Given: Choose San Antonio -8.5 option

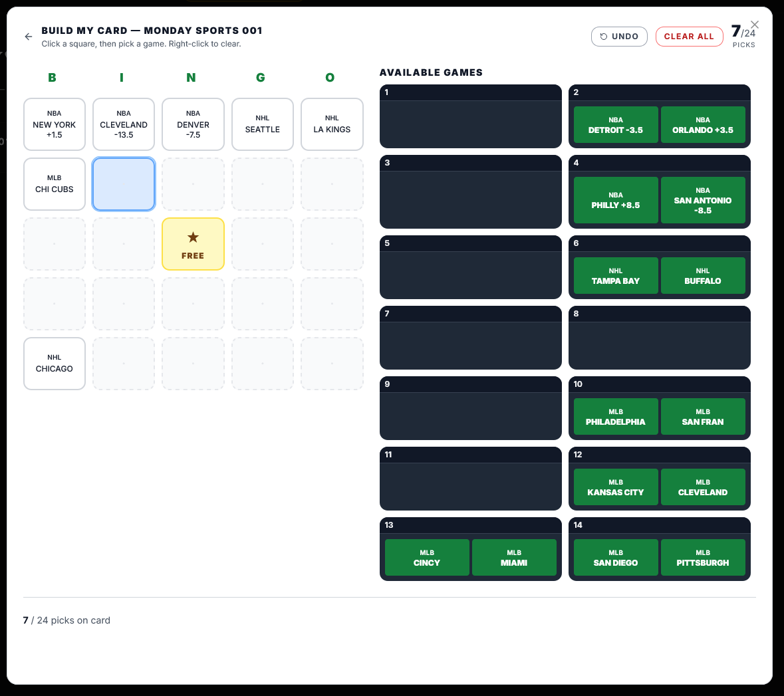Looking at the screenshot, I should point(702,200).
